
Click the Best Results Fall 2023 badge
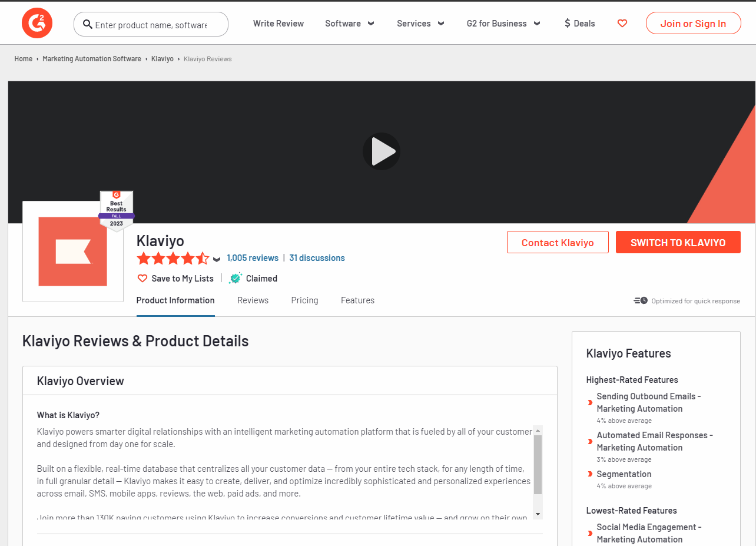coord(117,211)
